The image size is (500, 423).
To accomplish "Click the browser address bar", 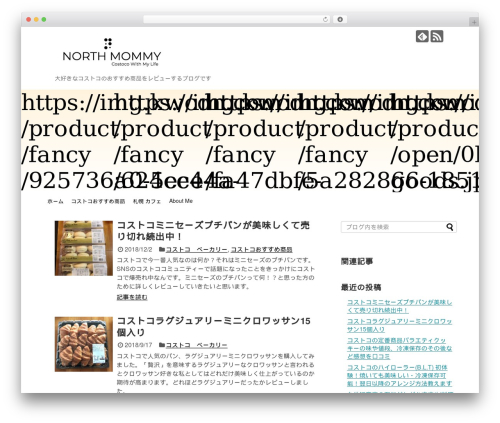I will 237,19.
